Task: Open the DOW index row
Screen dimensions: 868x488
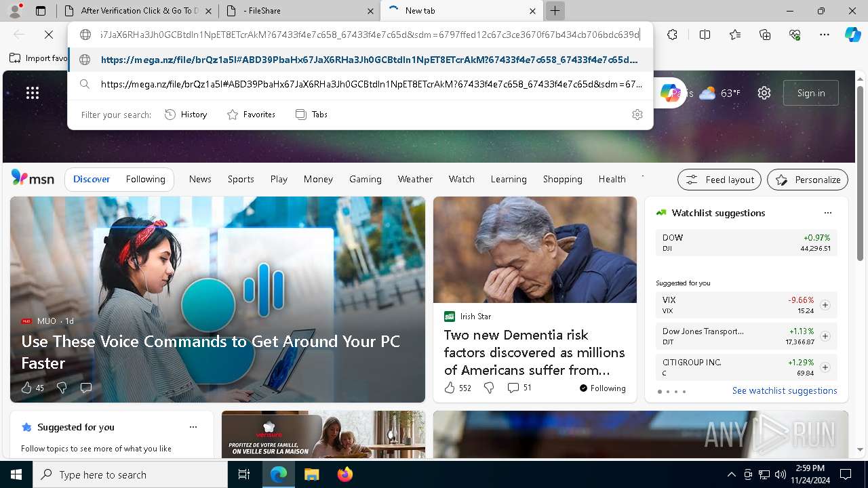Action: (747, 243)
